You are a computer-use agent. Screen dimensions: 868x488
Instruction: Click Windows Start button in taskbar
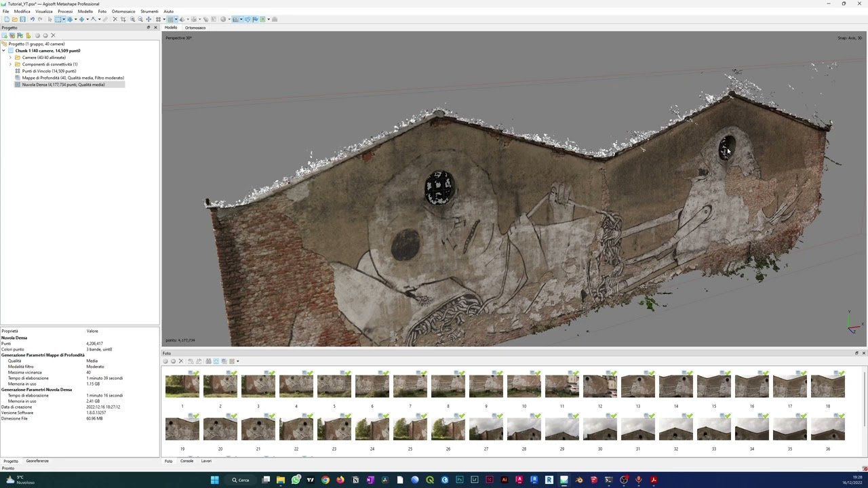[x=214, y=480]
